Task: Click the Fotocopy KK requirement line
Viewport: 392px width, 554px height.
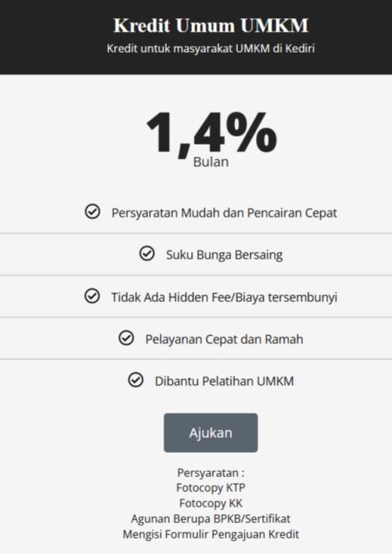Action: click(x=211, y=503)
